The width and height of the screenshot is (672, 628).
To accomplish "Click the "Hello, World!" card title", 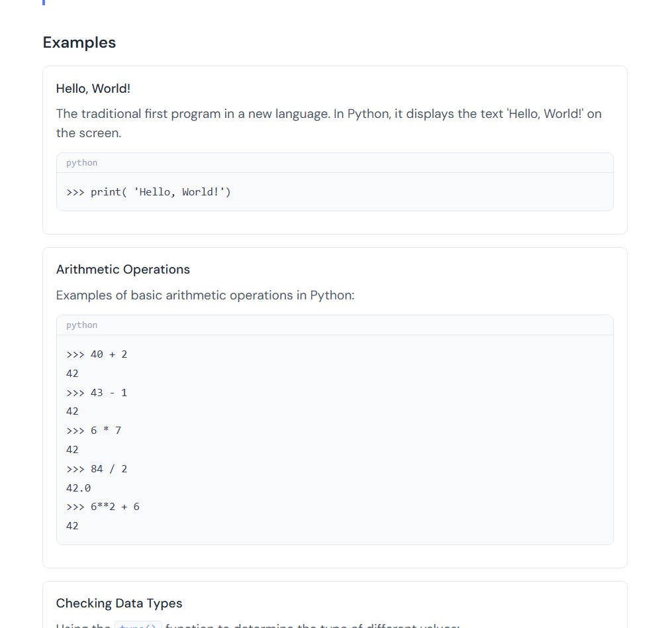I will coord(93,88).
